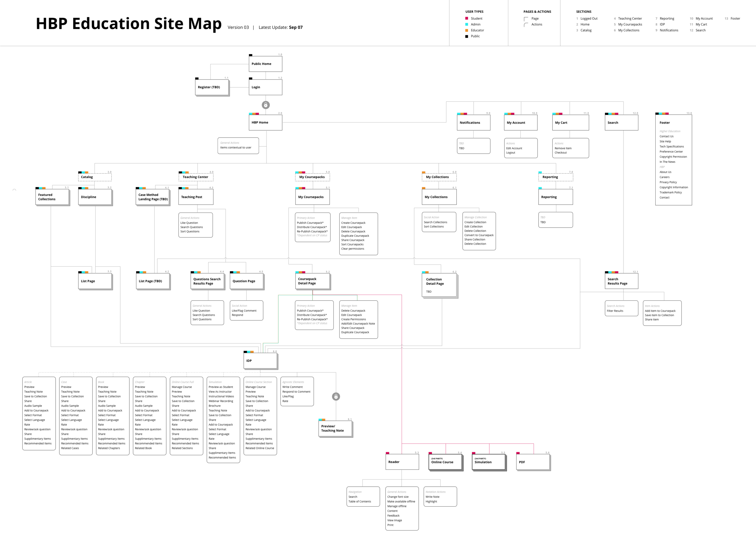
Task: Click the dashed Catalog section box
Action: tap(95, 177)
